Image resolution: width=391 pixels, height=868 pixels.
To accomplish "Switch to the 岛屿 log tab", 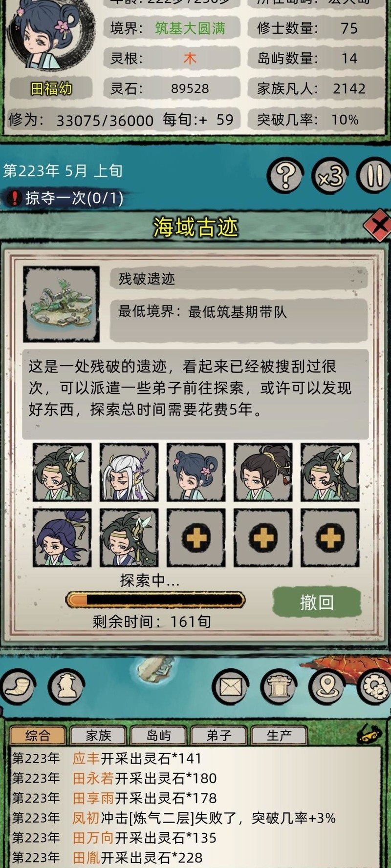I will click(159, 735).
